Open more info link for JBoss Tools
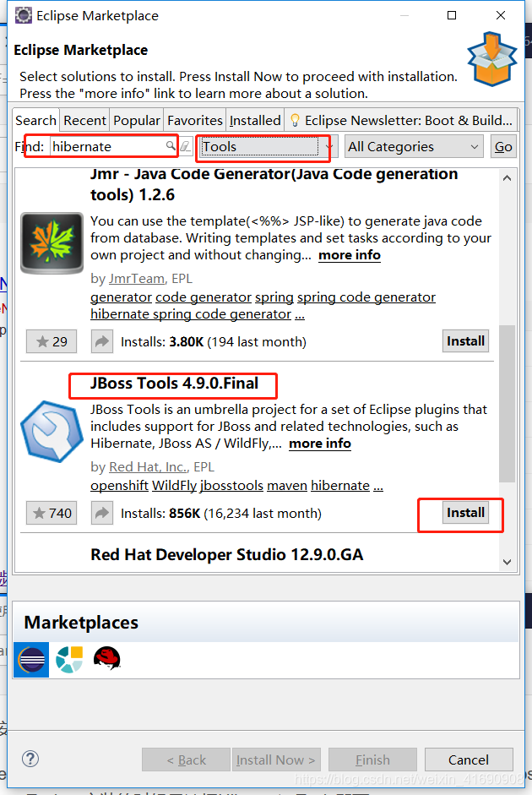Viewport: 532px width, 795px height. 320,444
